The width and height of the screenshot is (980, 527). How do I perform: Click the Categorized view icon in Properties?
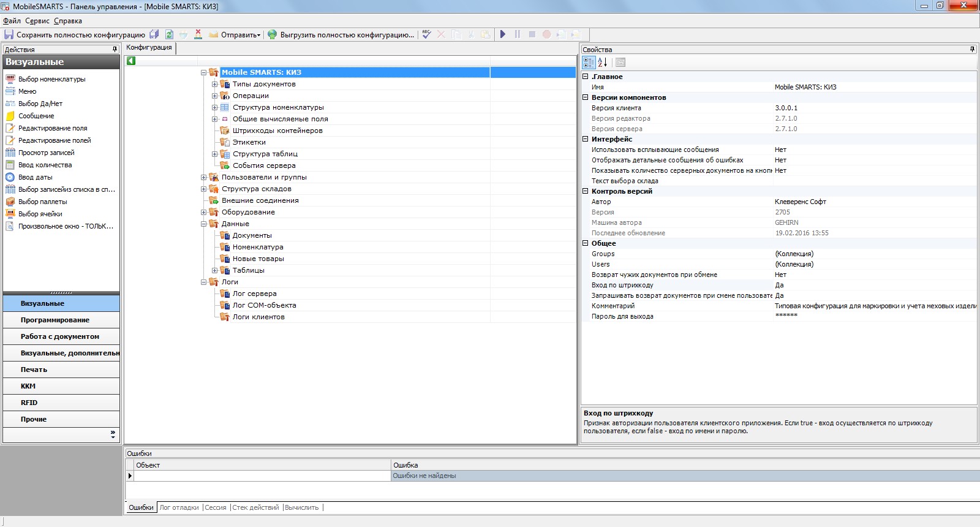click(589, 62)
